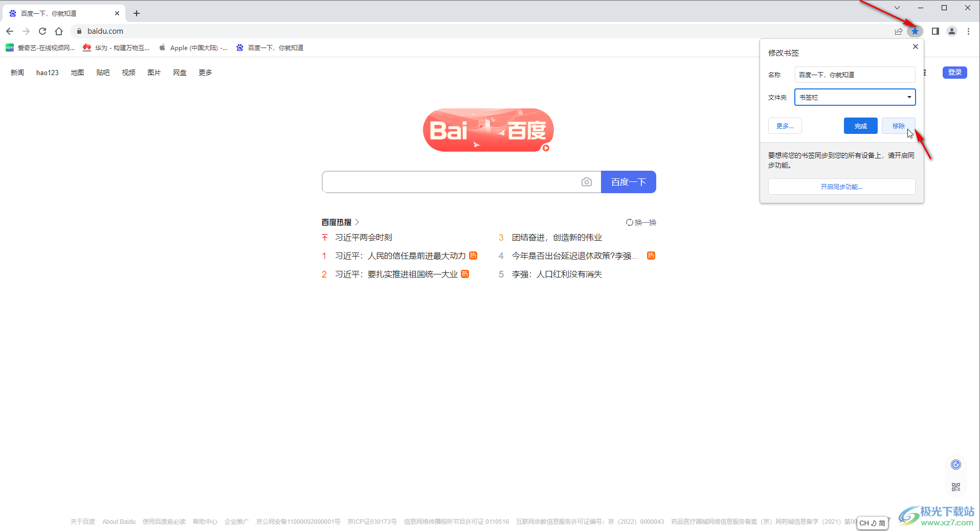This screenshot has width=980, height=531.
Task: Open 新闻 in Baidu top navigation
Action: 17,73
